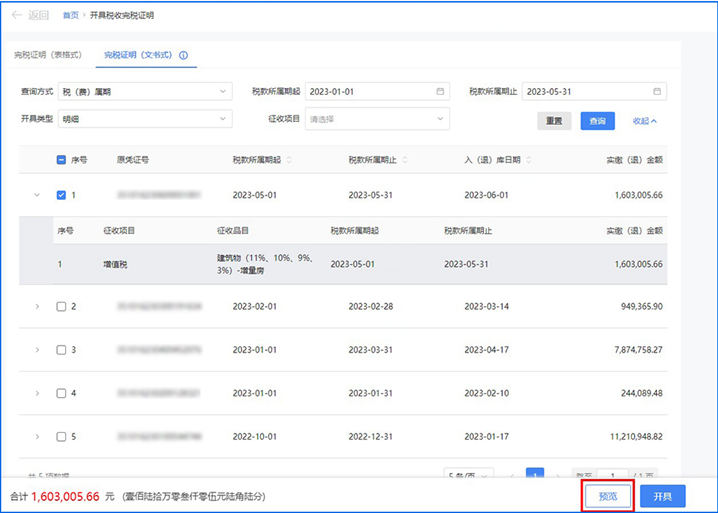
Task: Uncheck the checkbox for row 1
Action: (61, 196)
